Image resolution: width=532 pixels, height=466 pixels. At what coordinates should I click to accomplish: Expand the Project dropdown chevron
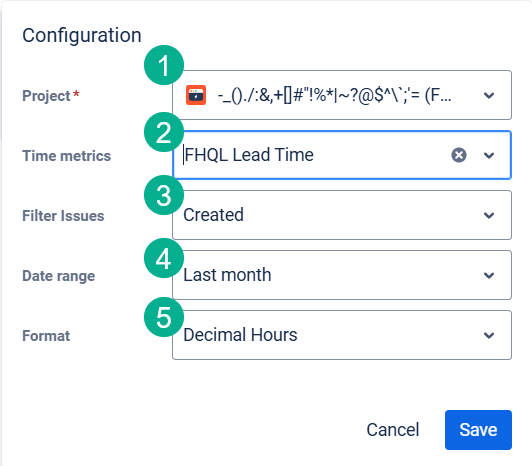(x=489, y=95)
